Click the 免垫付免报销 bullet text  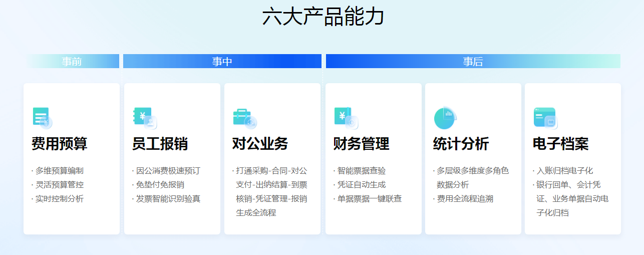[160, 185]
